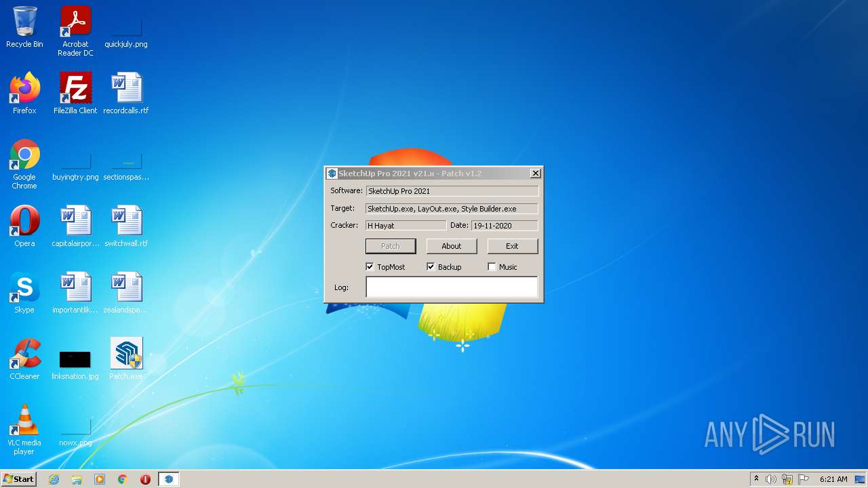Open Opera from the taskbar

(x=145, y=479)
